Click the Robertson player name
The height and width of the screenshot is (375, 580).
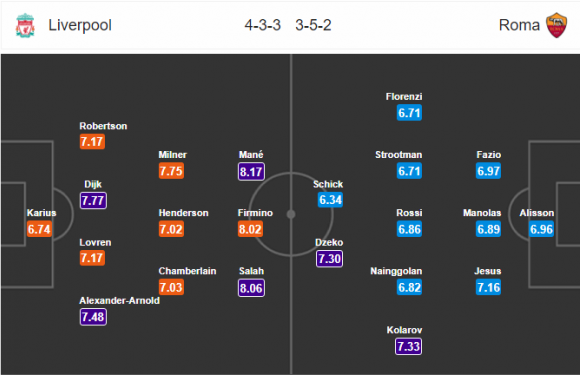click(103, 126)
